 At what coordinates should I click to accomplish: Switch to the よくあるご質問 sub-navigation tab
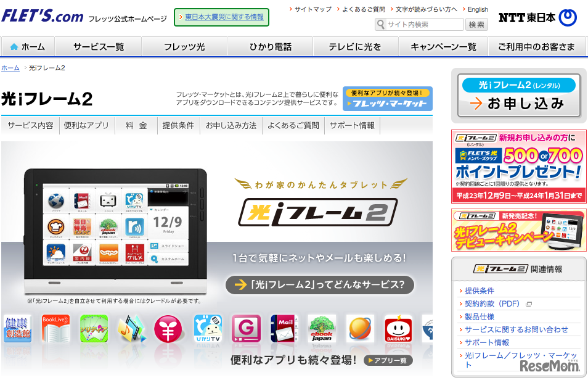293,125
